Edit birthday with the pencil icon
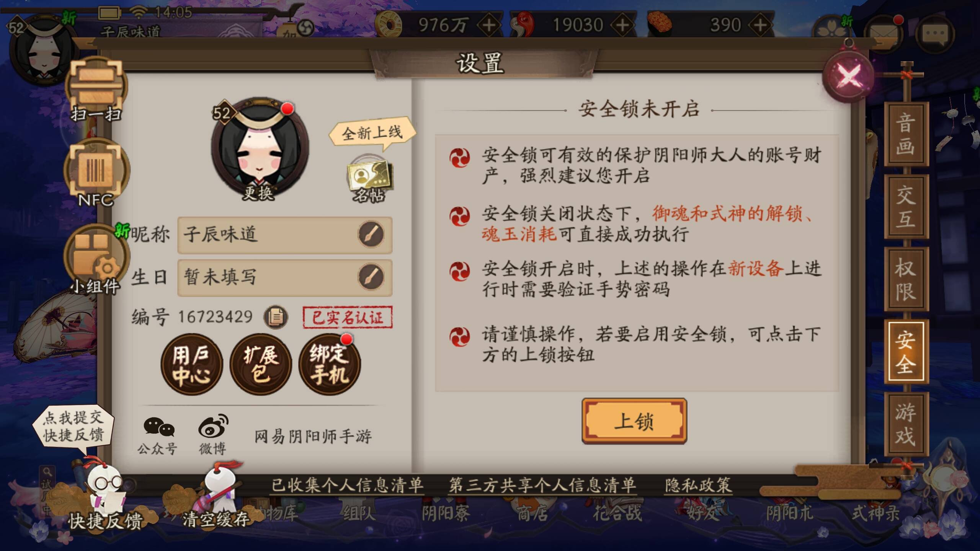Screen dimensions: 980x551 [x=371, y=277]
